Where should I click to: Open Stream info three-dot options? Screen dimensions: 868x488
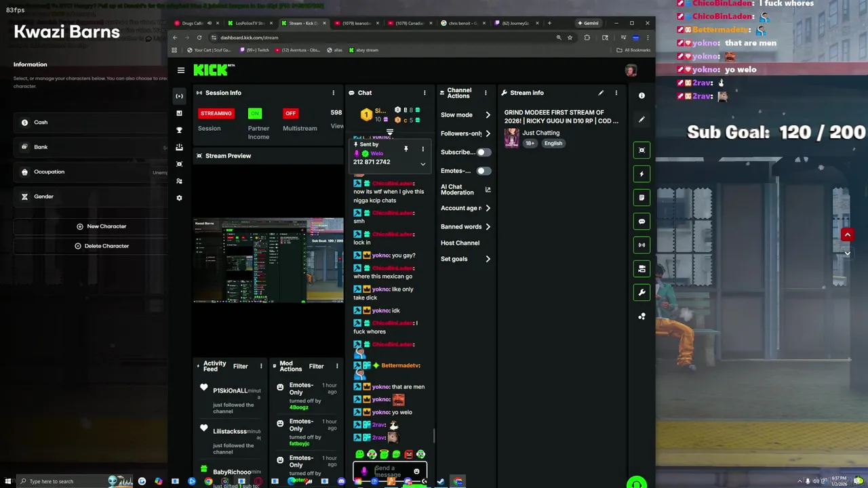(x=616, y=93)
